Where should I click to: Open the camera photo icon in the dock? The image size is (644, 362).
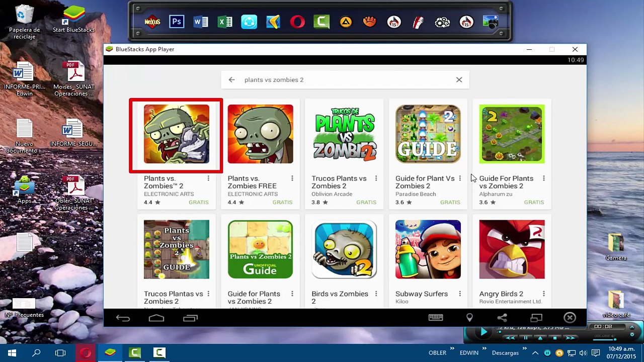click(491, 22)
